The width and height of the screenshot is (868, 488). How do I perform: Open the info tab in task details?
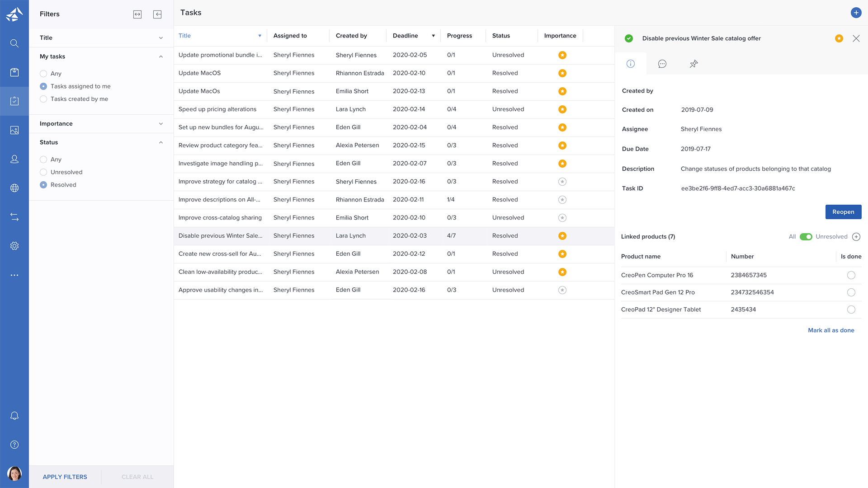pyautogui.click(x=631, y=64)
